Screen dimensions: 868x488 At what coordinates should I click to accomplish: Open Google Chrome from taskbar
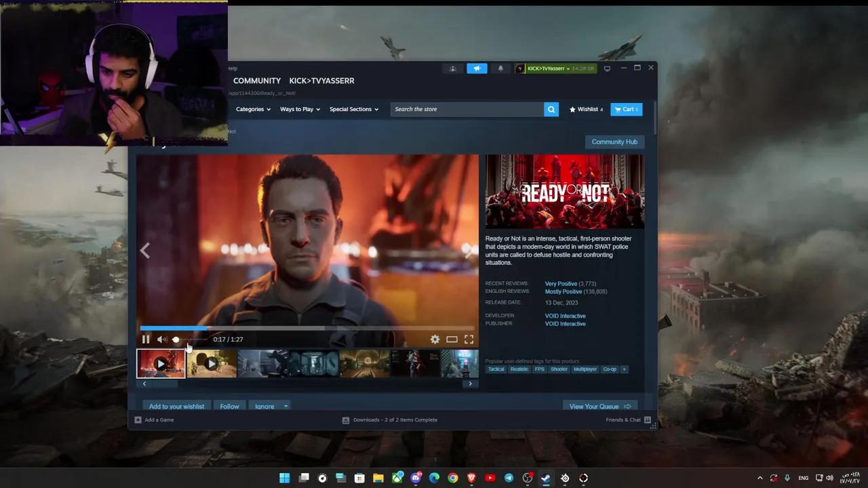click(453, 478)
